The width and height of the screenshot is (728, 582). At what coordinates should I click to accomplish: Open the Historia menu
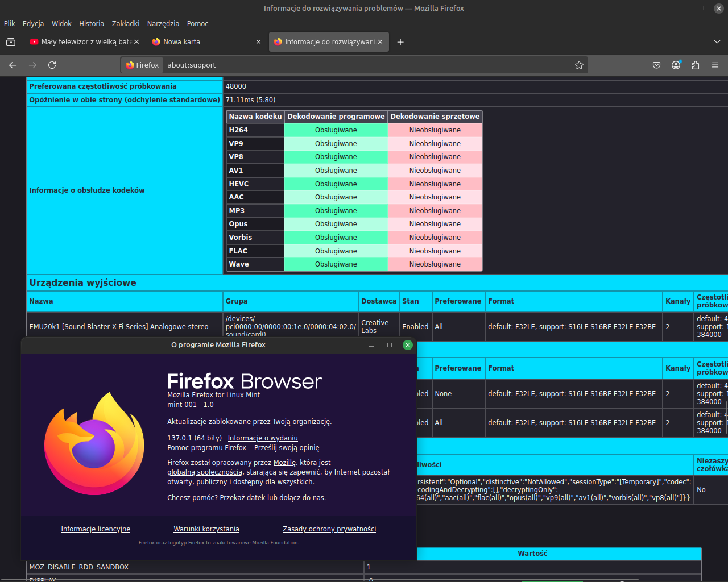pyautogui.click(x=92, y=24)
